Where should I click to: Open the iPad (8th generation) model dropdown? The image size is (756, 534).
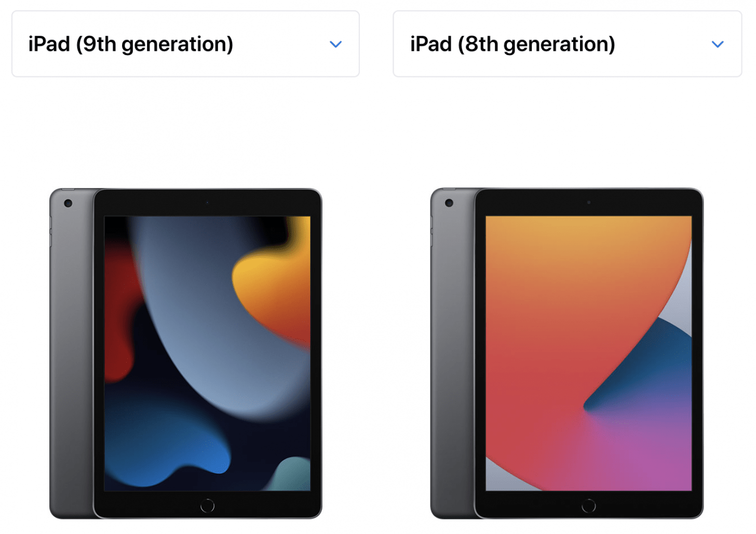click(568, 44)
